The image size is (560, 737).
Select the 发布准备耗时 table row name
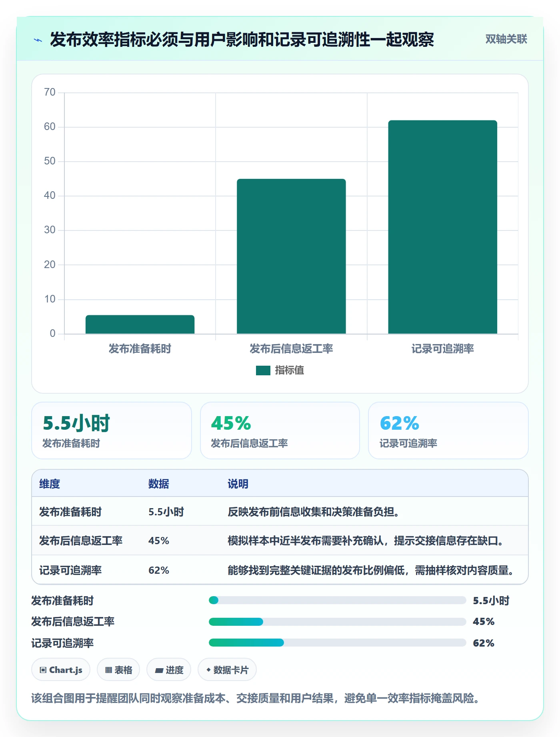pos(70,512)
